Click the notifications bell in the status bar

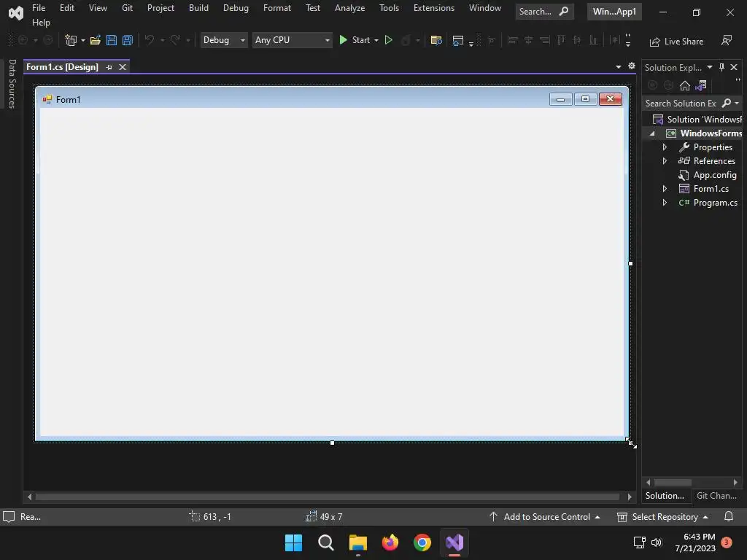pyautogui.click(x=729, y=517)
